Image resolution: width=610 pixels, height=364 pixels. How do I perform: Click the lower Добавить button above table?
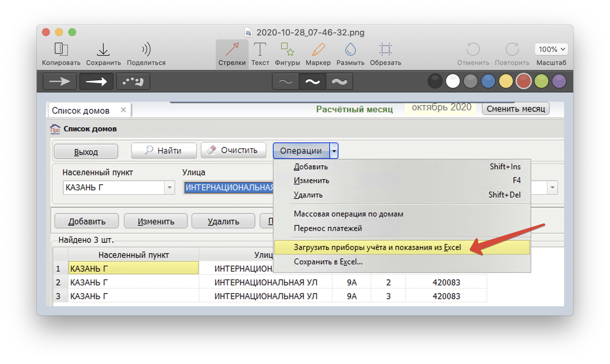pos(87,221)
